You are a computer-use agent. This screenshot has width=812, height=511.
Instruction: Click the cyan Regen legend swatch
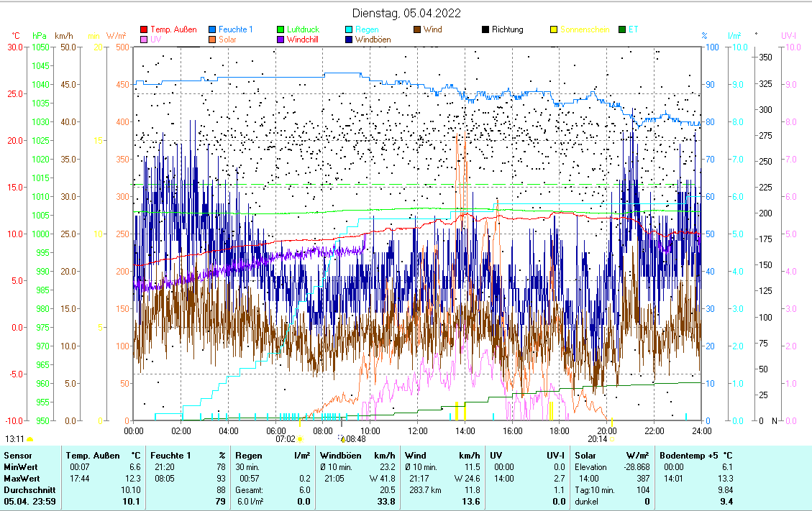(349, 30)
